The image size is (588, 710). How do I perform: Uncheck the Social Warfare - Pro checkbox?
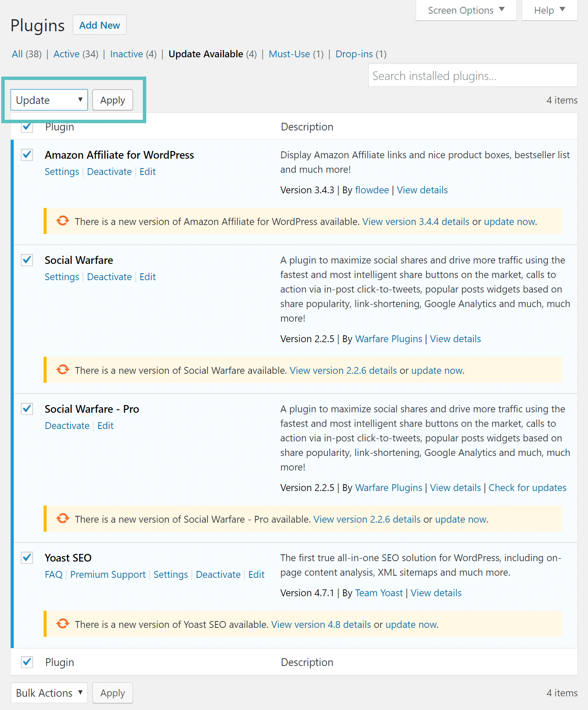click(x=27, y=408)
